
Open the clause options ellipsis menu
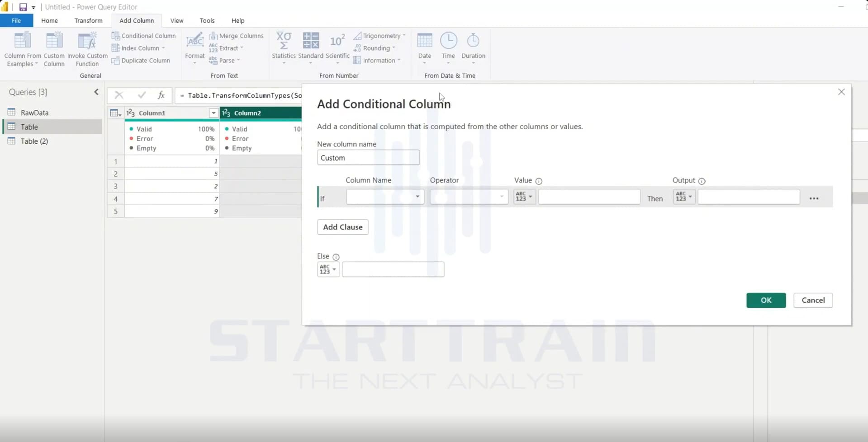tap(814, 198)
